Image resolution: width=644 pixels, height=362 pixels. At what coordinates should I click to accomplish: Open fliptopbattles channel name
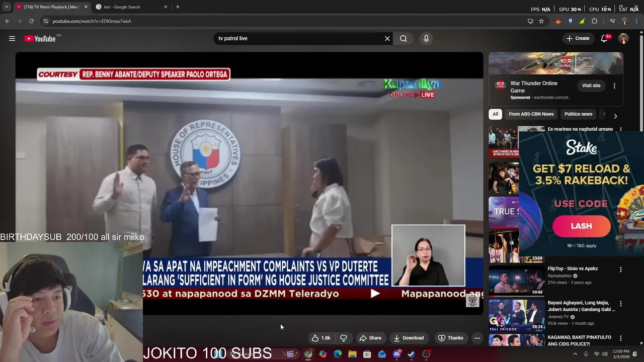point(559,276)
